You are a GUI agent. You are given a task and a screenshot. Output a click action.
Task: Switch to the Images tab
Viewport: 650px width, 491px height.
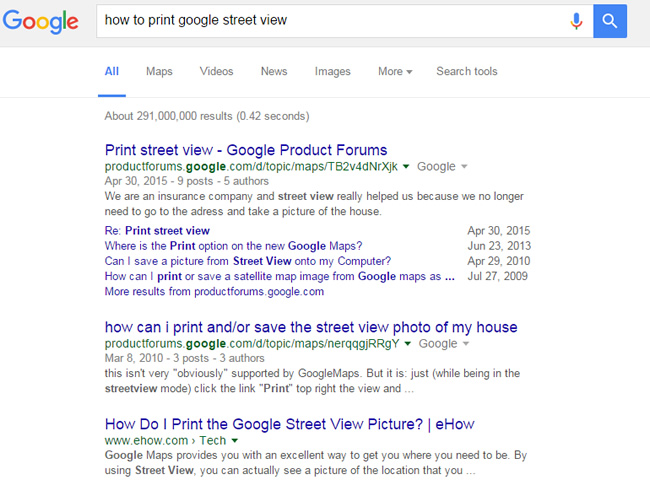point(332,71)
